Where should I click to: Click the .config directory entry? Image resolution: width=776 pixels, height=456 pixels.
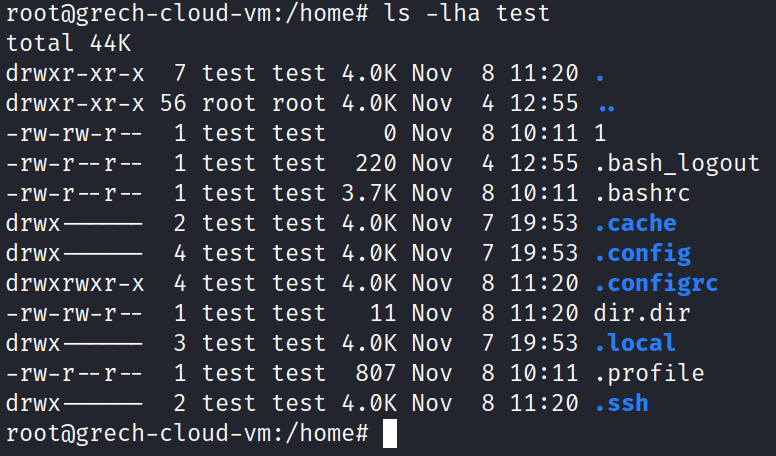643,254
